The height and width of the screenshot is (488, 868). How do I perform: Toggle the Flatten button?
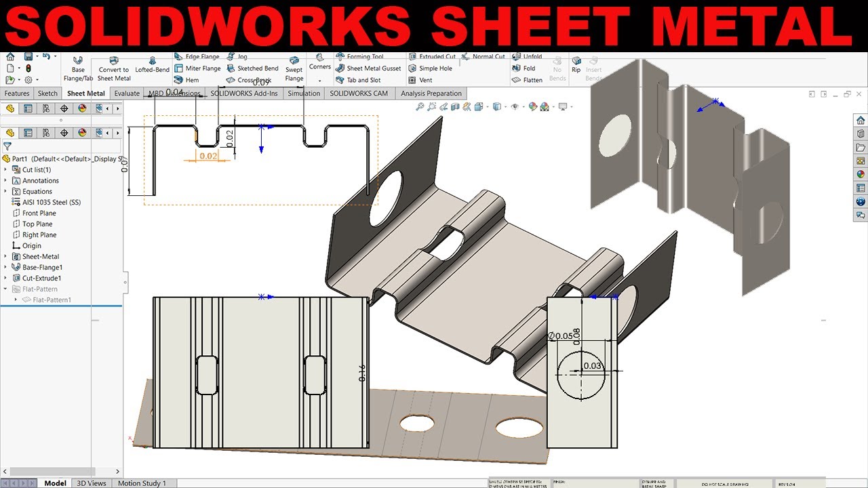point(527,80)
